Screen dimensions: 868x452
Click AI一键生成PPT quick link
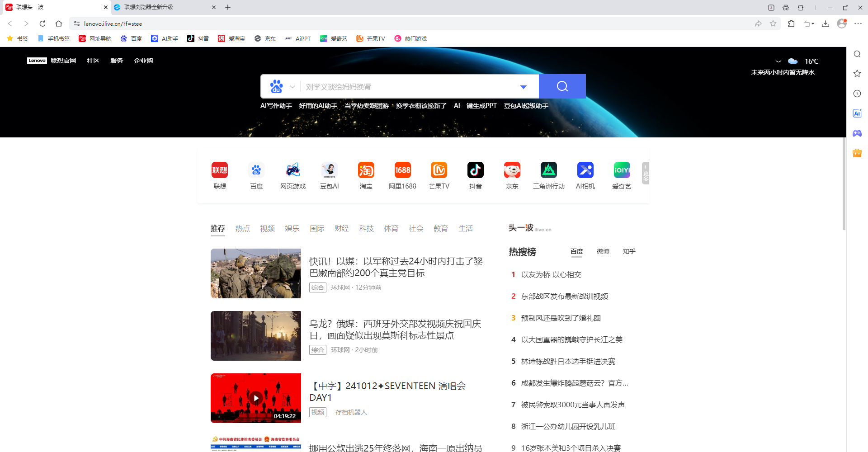point(475,106)
